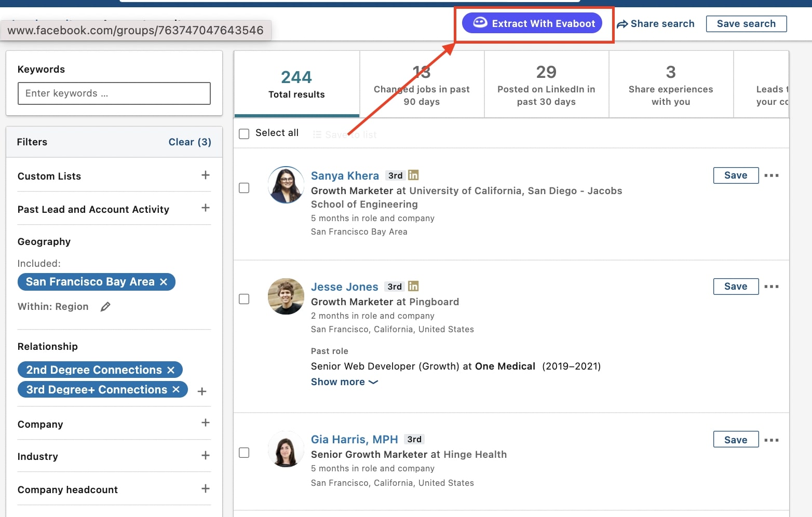Click the San Francisco Bay Area location text
Screen dimensions: 812x517
point(359,232)
